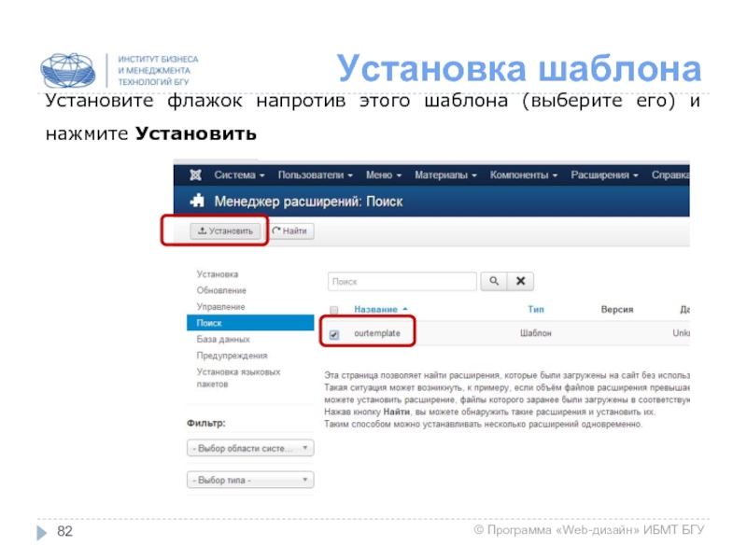Select База данных in sidebar

223,339
